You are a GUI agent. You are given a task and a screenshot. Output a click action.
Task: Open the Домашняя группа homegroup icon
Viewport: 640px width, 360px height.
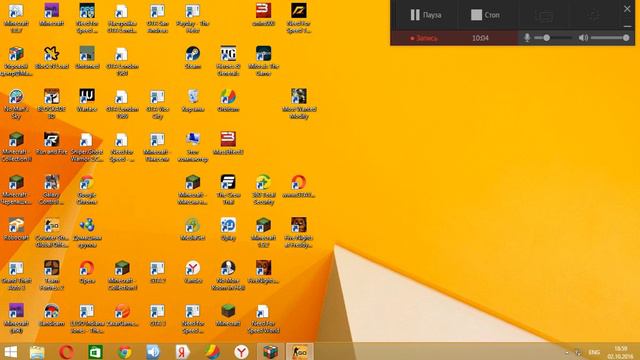[87, 233]
